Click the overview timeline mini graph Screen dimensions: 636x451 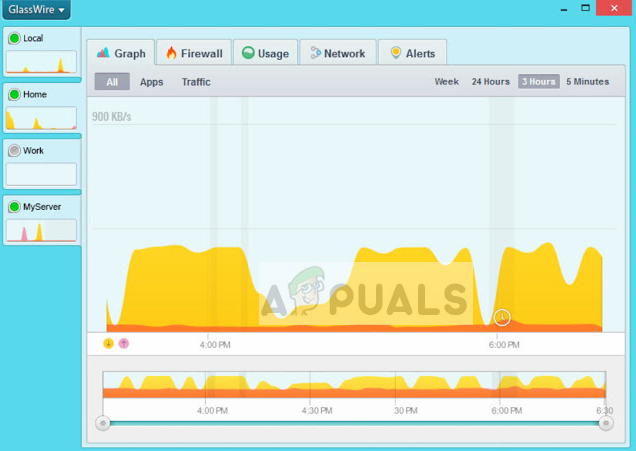click(355, 384)
